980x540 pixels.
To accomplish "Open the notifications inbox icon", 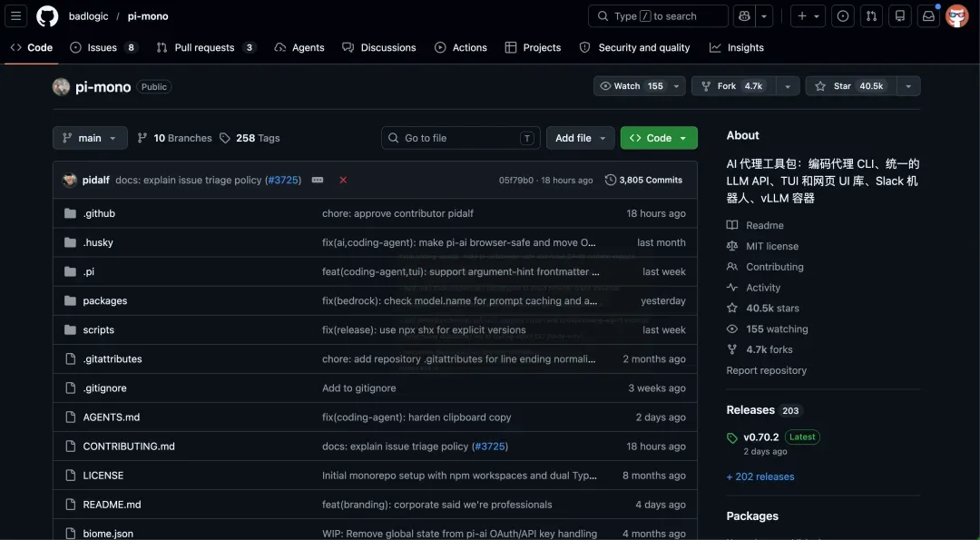I will coord(929,16).
